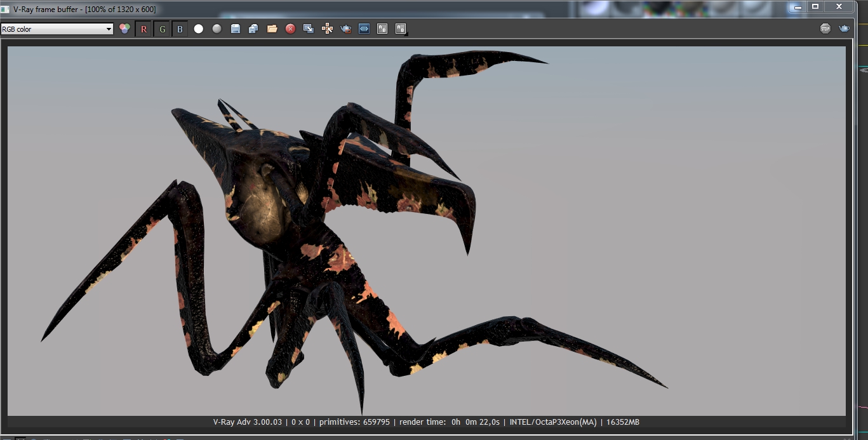Toggle the red channel view
The width and height of the screenshot is (868, 440).
(x=144, y=29)
